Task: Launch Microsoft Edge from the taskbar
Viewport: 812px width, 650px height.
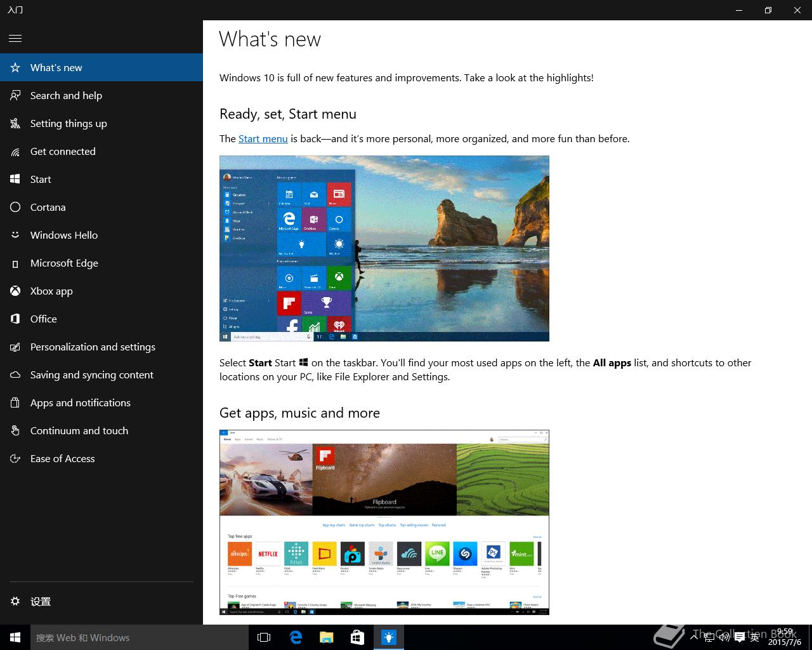Action: click(x=295, y=637)
